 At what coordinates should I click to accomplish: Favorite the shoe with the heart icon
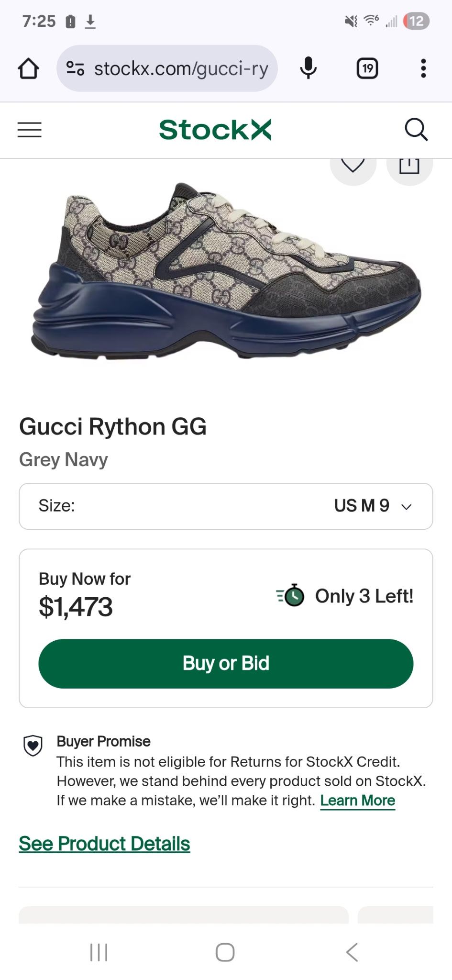[x=353, y=166]
